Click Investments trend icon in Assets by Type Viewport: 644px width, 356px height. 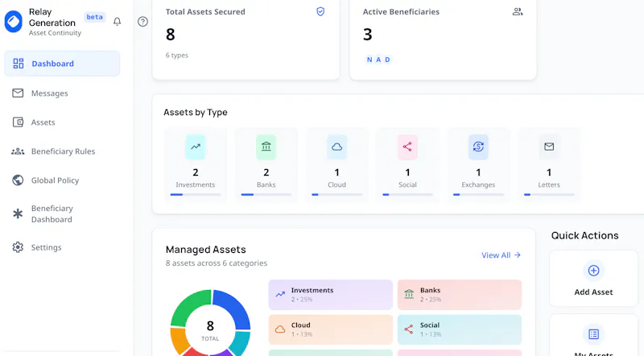pyautogui.click(x=196, y=147)
